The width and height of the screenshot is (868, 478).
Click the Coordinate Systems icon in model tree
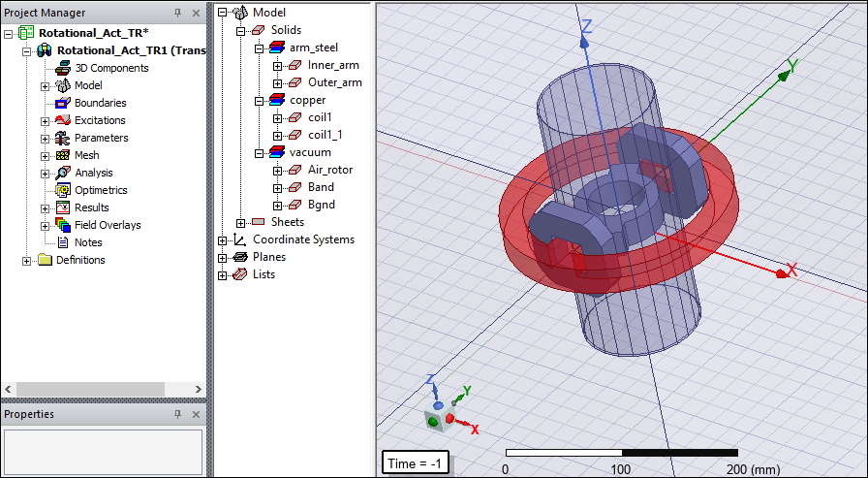point(240,239)
